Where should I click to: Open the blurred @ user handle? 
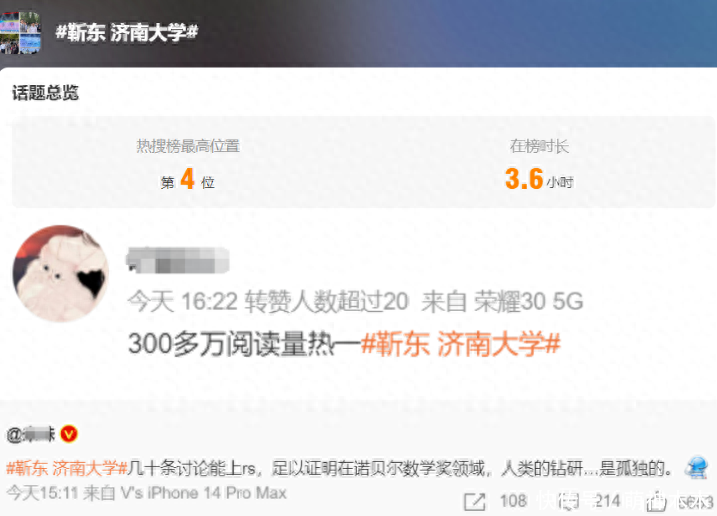point(31,434)
